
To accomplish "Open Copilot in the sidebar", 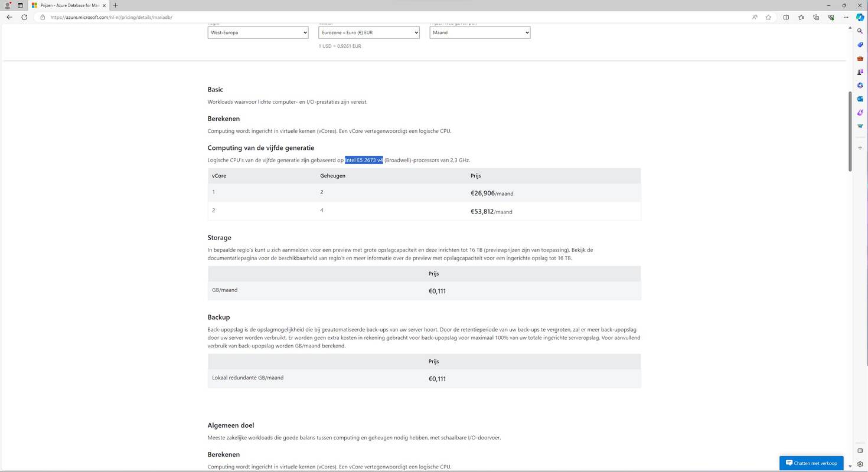I will (860, 17).
